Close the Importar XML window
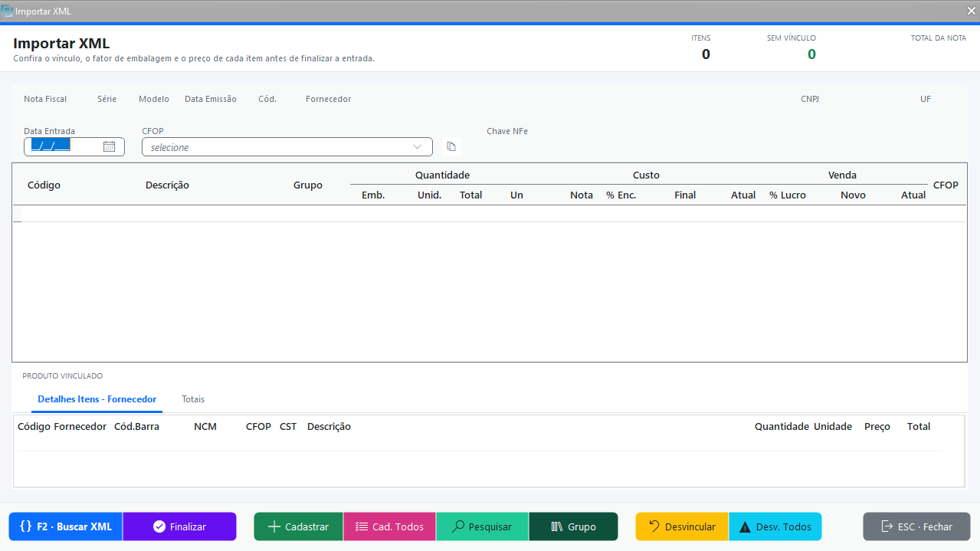Image resolution: width=980 pixels, height=551 pixels. (x=971, y=11)
